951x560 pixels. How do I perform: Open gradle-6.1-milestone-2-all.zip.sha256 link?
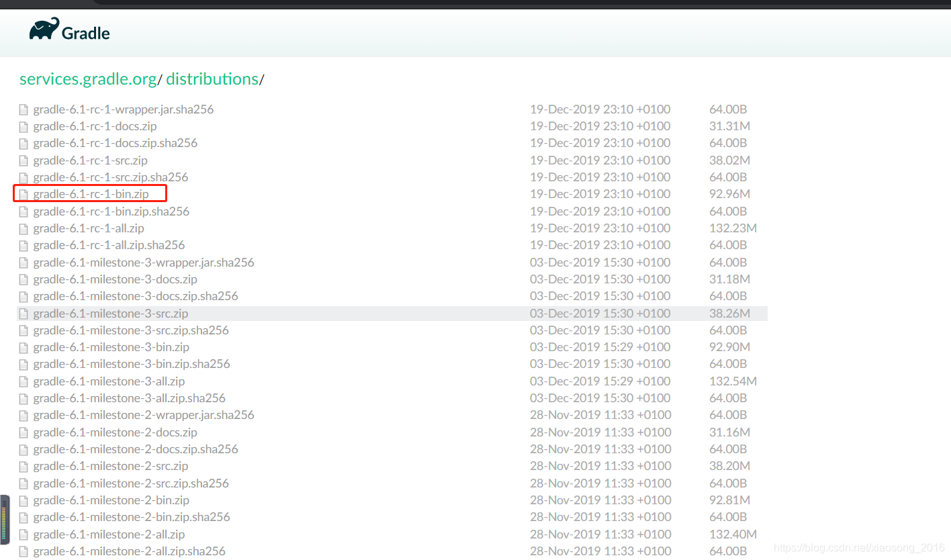point(130,551)
